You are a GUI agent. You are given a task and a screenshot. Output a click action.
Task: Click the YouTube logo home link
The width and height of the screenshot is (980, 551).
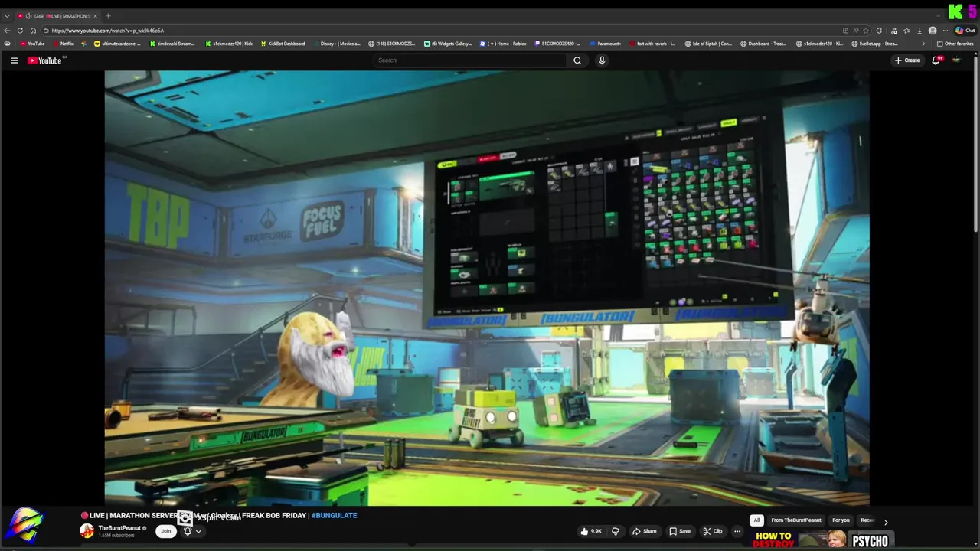click(x=45, y=60)
